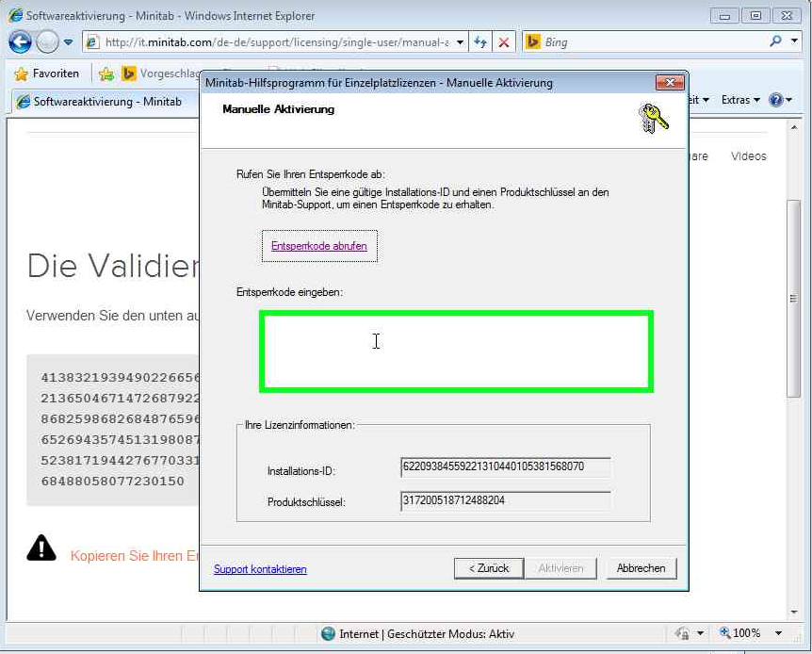Image resolution: width=812 pixels, height=654 pixels.
Task: Click the Produktschlüssel field
Action: 506,501
